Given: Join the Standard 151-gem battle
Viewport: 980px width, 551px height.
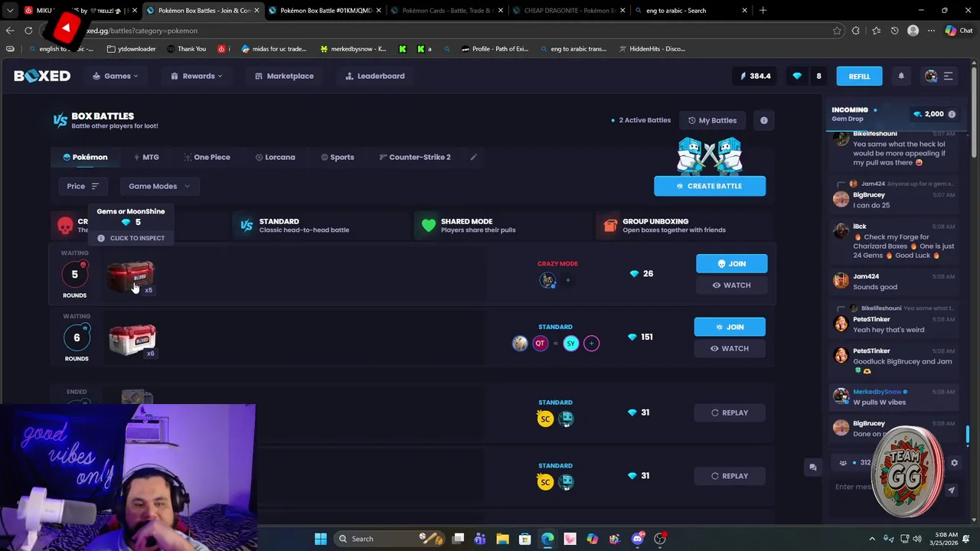Looking at the screenshot, I should [730, 327].
